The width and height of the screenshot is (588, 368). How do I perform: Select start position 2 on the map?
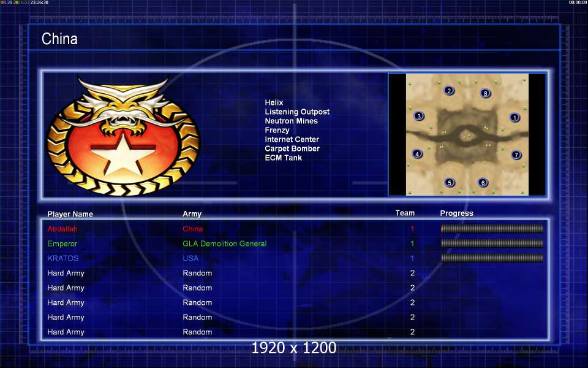click(449, 91)
